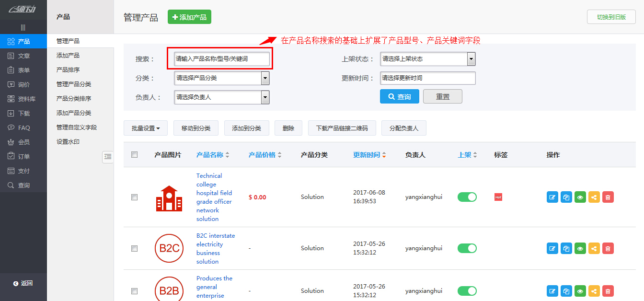Viewport: 644px width, 301px height.
Task: Click the 查询 search button
Action: point(399,96)
